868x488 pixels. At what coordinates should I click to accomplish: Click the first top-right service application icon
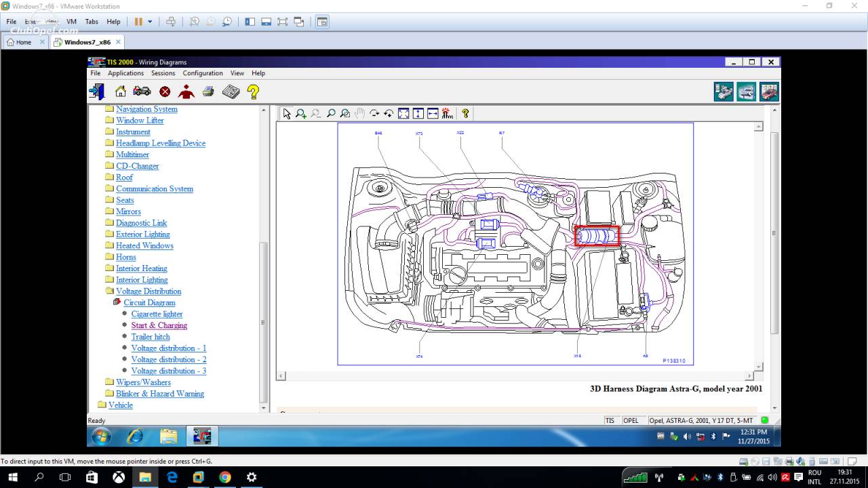(x=724, y=91)
